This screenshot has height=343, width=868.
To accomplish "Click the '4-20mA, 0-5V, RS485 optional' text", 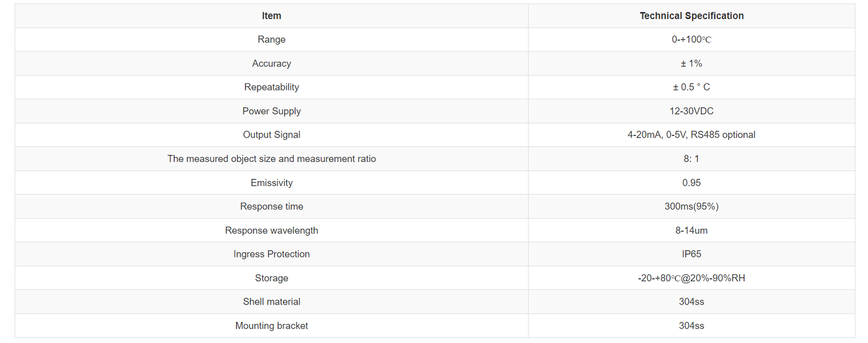I will click(x=691, y=135).
